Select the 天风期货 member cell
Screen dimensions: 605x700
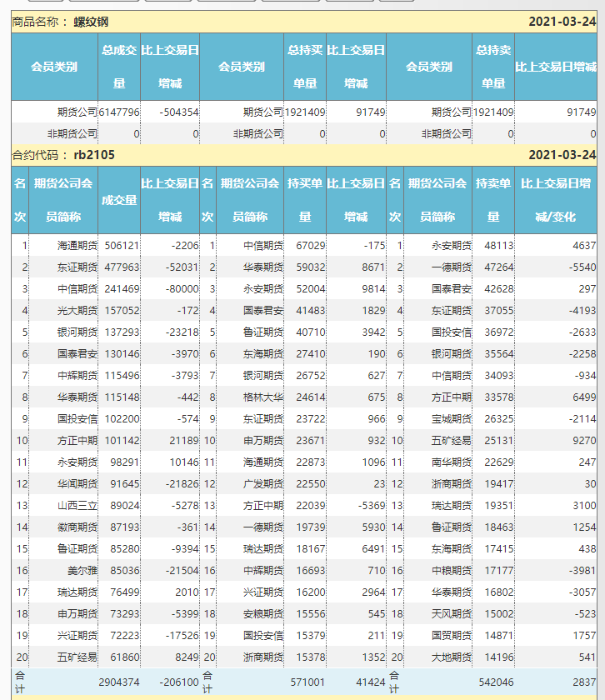tap(451, 613)
